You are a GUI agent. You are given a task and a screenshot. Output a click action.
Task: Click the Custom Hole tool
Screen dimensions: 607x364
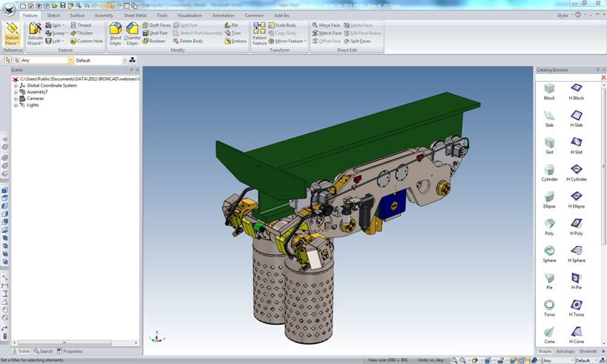point(87,42)
